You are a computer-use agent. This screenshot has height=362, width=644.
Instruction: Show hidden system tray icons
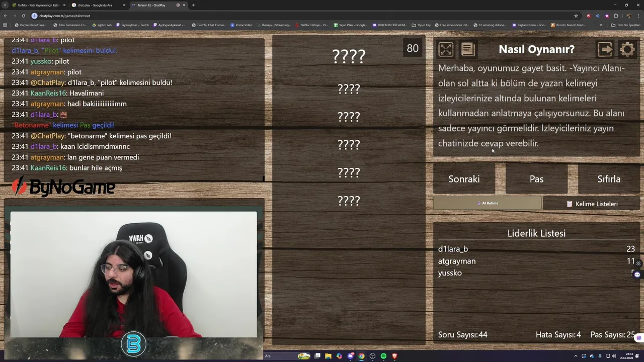(576, 356)
